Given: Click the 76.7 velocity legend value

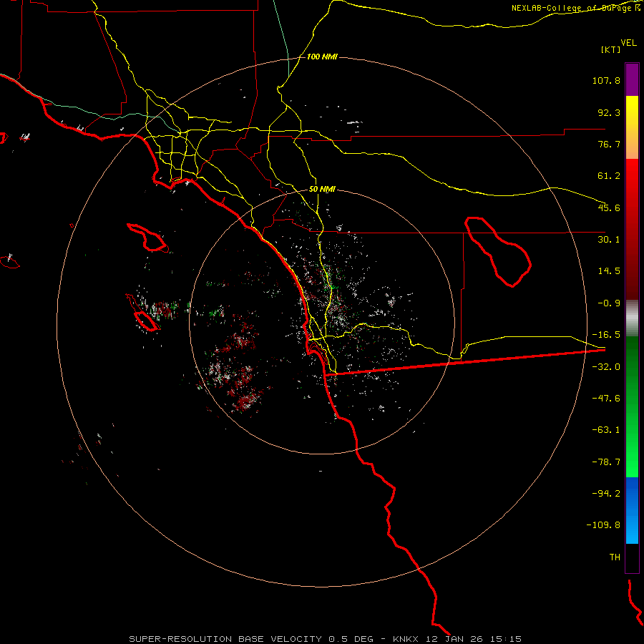Looking at the screenshot, I should tap(609, 144).
